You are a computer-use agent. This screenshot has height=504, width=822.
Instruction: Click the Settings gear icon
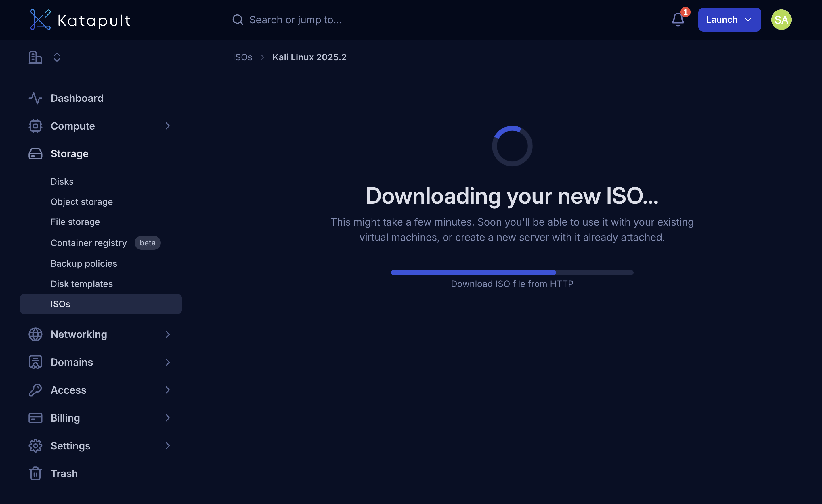coord(35,446)
